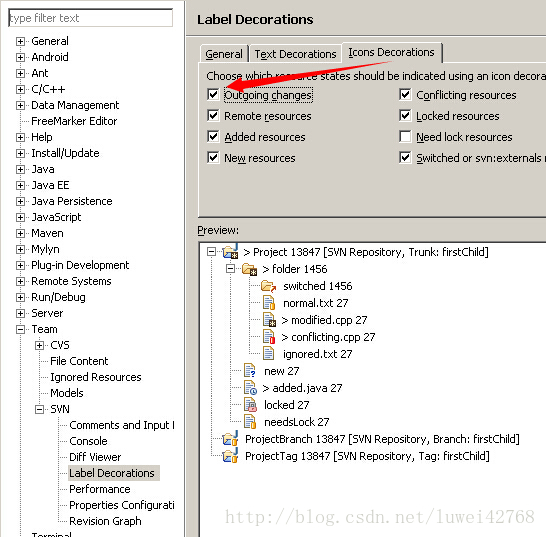Click the ProjectTag 13847 project icon
The height and width of the screenshot is (537, 546).
(230, 456)
